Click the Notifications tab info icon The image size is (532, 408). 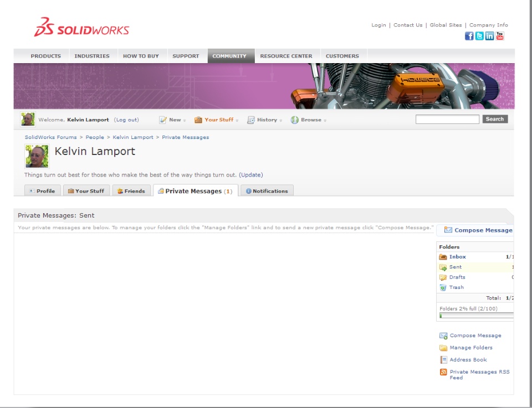tap(248, 191)
